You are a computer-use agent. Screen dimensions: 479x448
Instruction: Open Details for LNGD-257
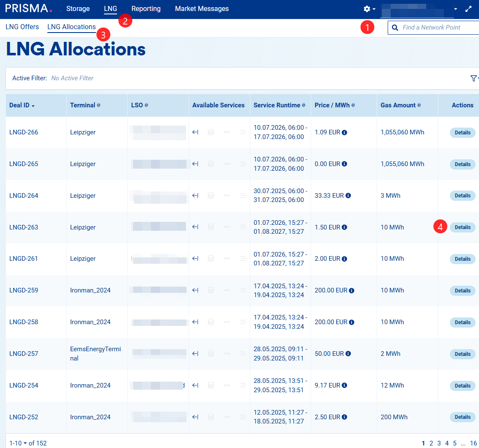[463, 354]
